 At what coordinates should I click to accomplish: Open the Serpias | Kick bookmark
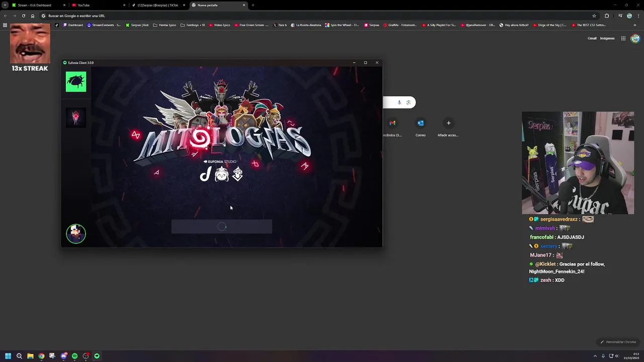137,25
